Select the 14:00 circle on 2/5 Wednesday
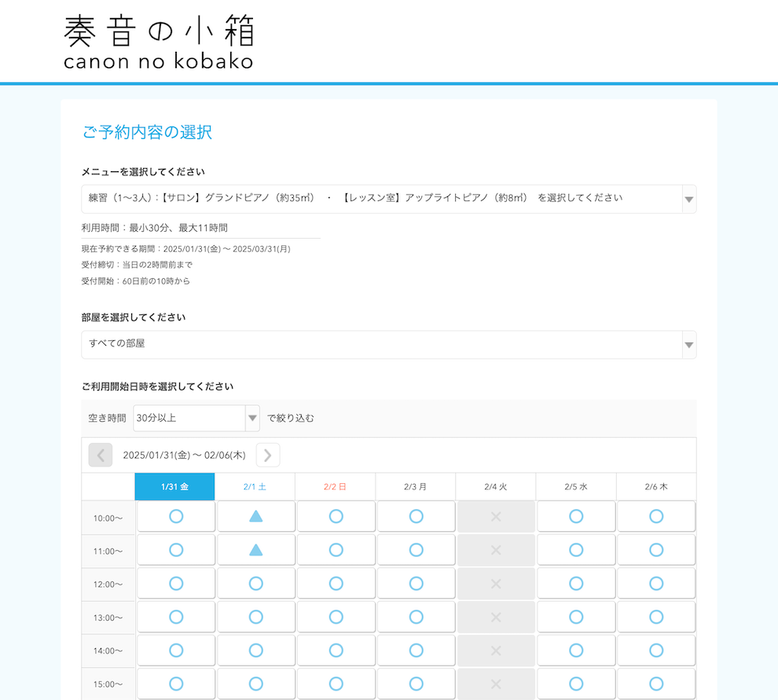 coord(576,650)
